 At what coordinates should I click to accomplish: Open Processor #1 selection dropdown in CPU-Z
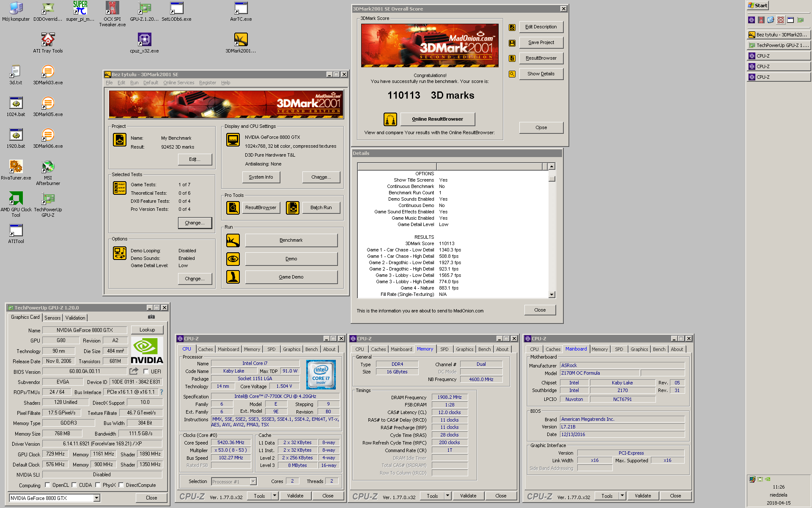(x=253, y=481)
